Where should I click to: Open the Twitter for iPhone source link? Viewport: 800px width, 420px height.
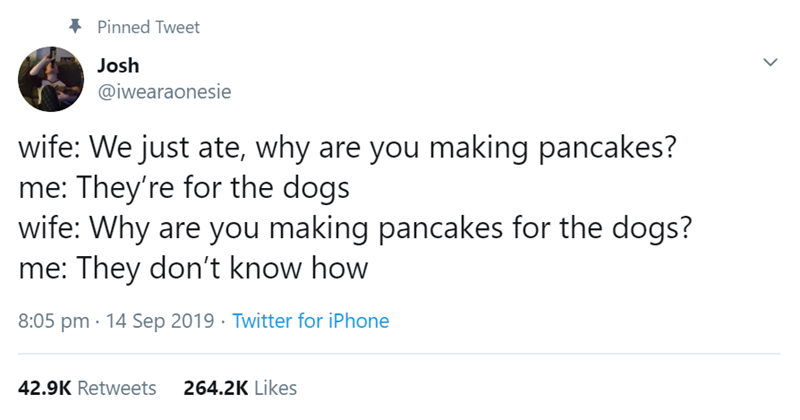tap(311, 322)
